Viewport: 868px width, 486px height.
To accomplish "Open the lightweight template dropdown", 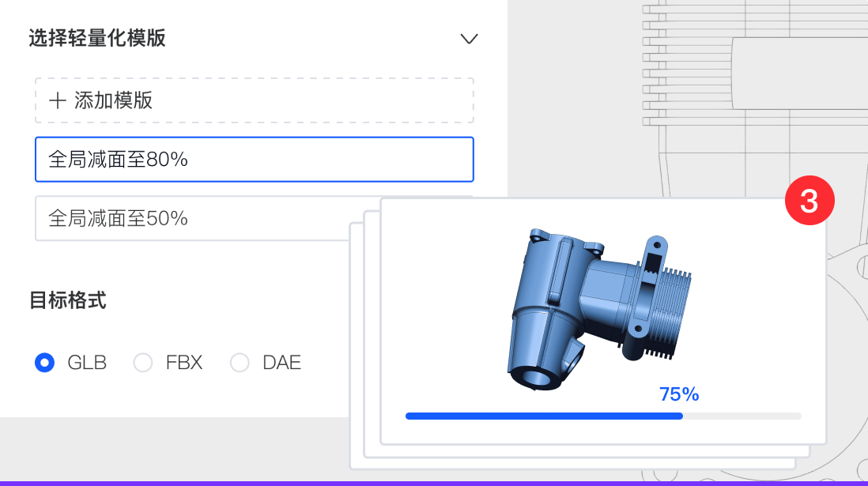I will (x=469, y=39).
